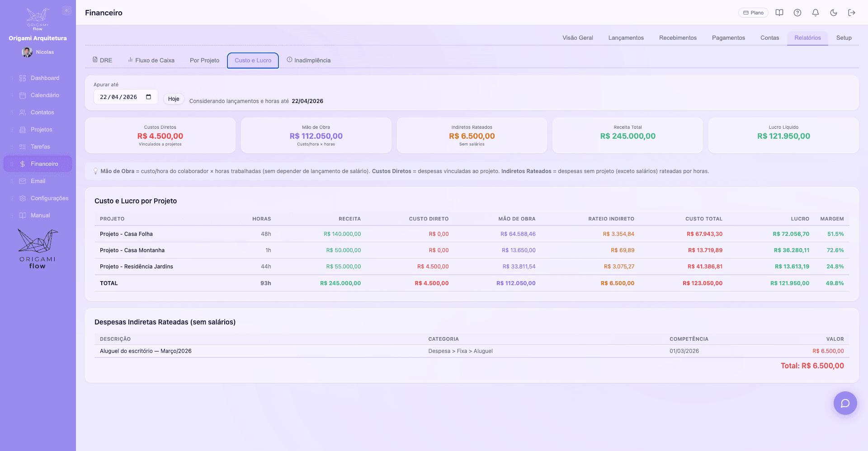The width and height of the screenshot is (868, 451).
Task: Click the LUCRO column header
Action: [x=800, y=219]
